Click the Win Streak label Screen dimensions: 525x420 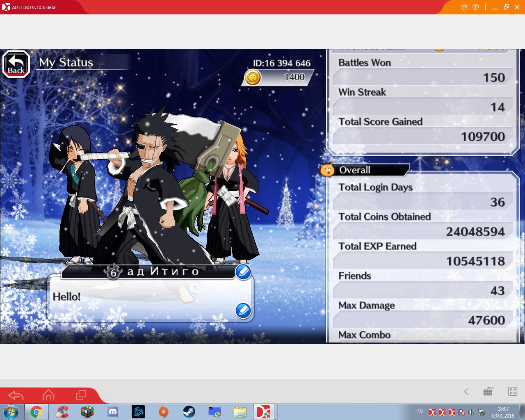[362, 92]
